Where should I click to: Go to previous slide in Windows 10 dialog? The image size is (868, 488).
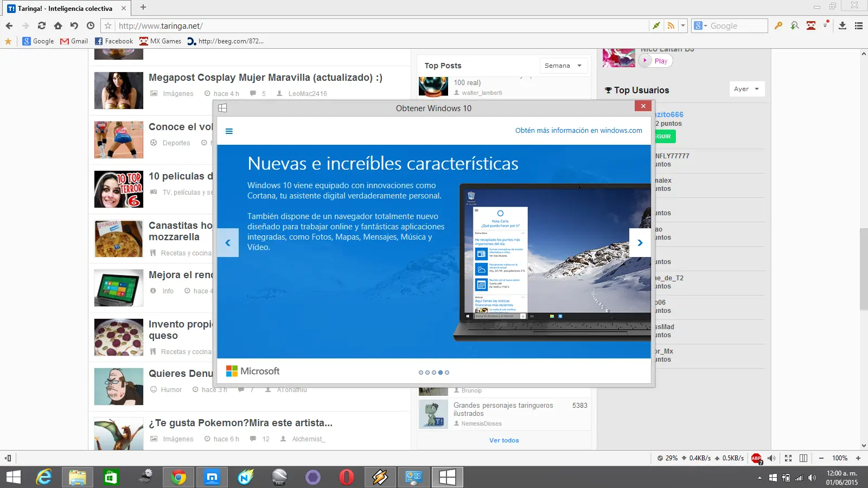coord(228,242)
